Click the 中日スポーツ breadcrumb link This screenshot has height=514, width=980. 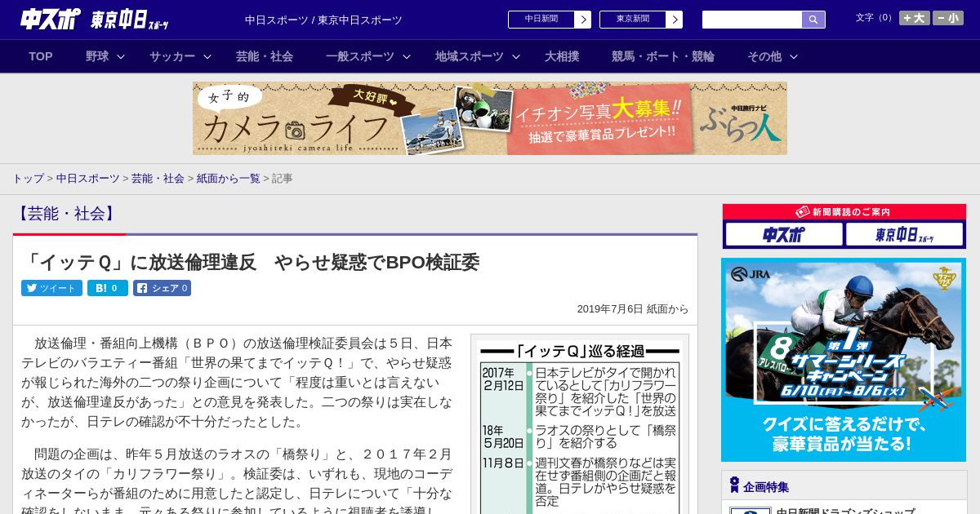(88, 178)
